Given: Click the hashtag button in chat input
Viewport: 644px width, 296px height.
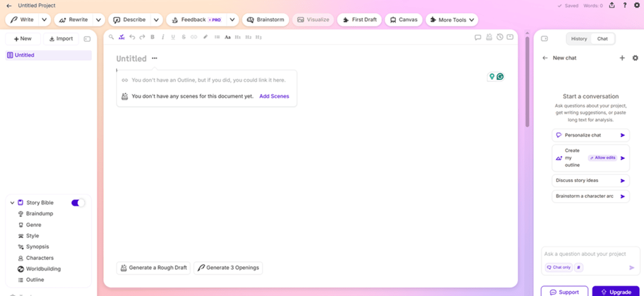Looking at the screenshot, I should pyautogui.click(x=578, y=267).
